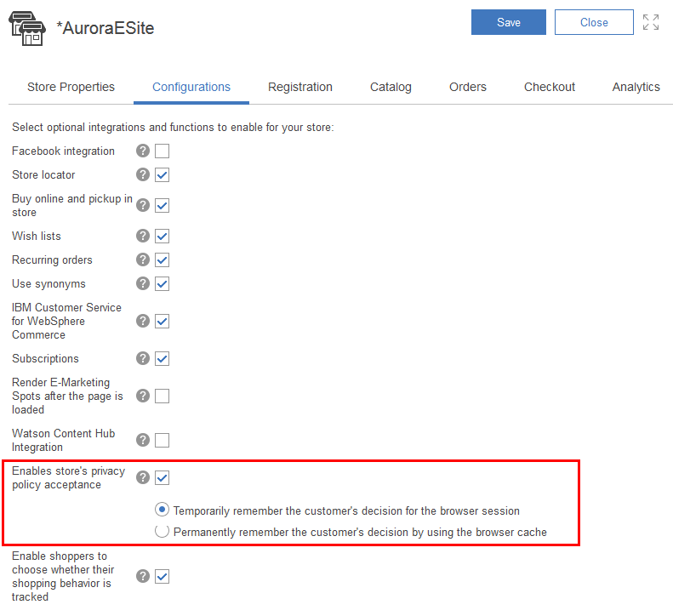Uncheck store's privacy policy acceptance

tap(162, 478)
